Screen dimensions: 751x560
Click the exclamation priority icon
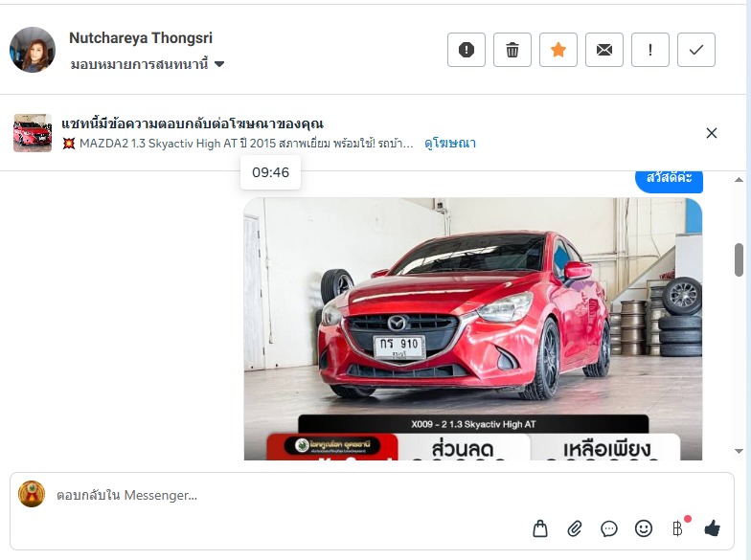coord(649,50)
